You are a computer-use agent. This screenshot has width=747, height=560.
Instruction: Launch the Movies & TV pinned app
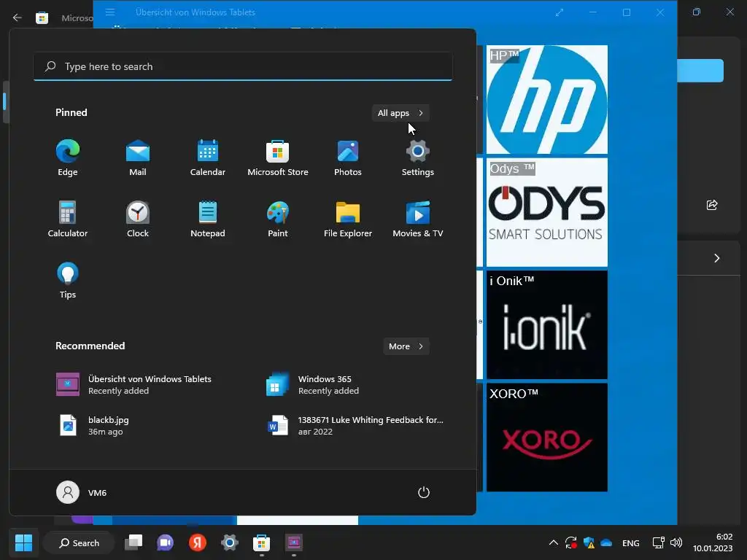(x=418, y=219)
